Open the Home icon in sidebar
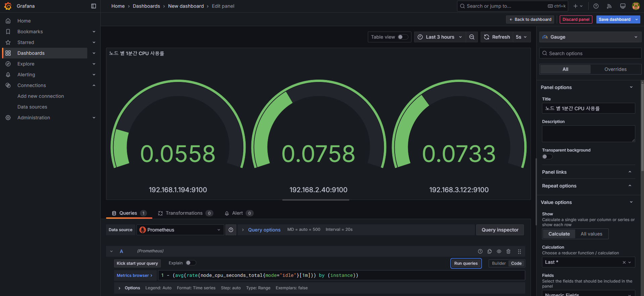The image size is (644, 296). [8, 21]
